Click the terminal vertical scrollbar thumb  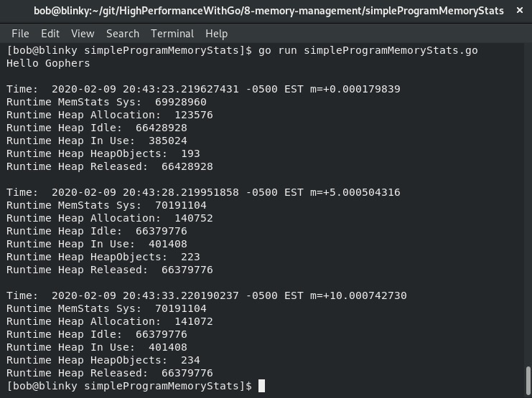point(528,379)
